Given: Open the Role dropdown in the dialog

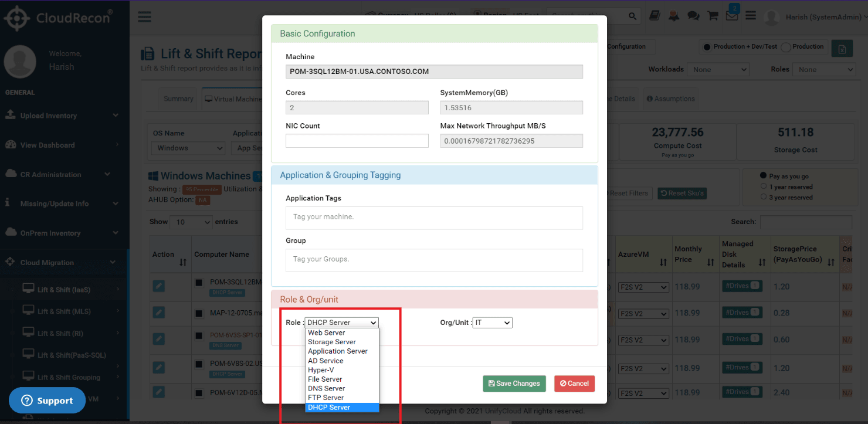Looking at the screenshot, I should (x=342, y=323).
